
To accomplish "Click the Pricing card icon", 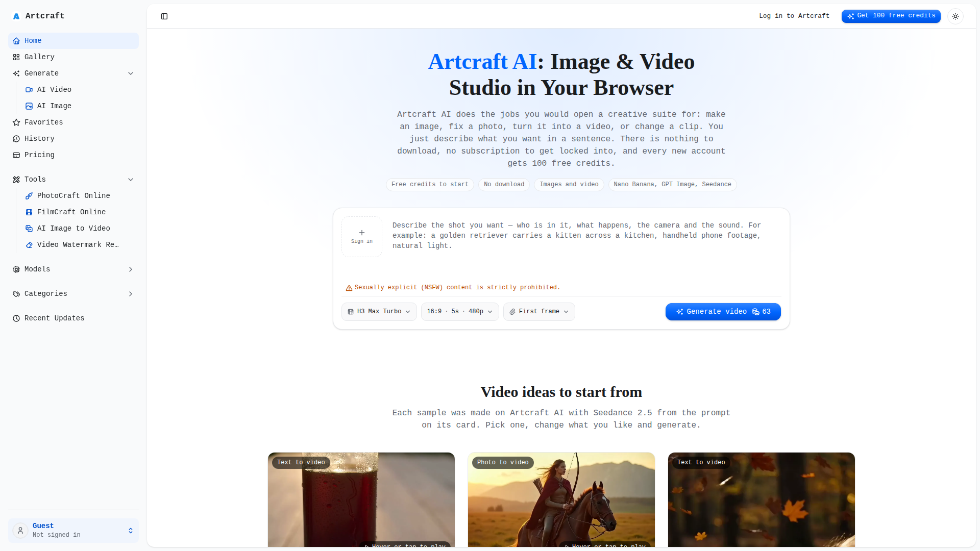I will coord(16,155).
